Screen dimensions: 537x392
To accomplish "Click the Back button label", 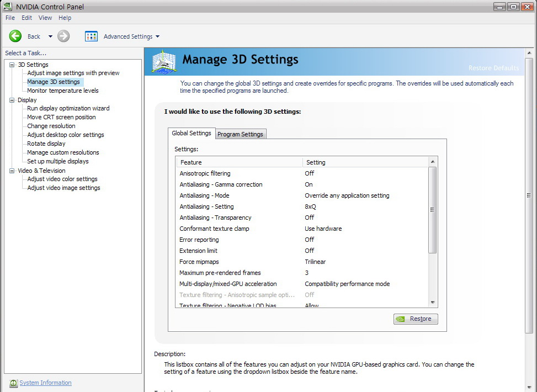I will click(34, 36).
